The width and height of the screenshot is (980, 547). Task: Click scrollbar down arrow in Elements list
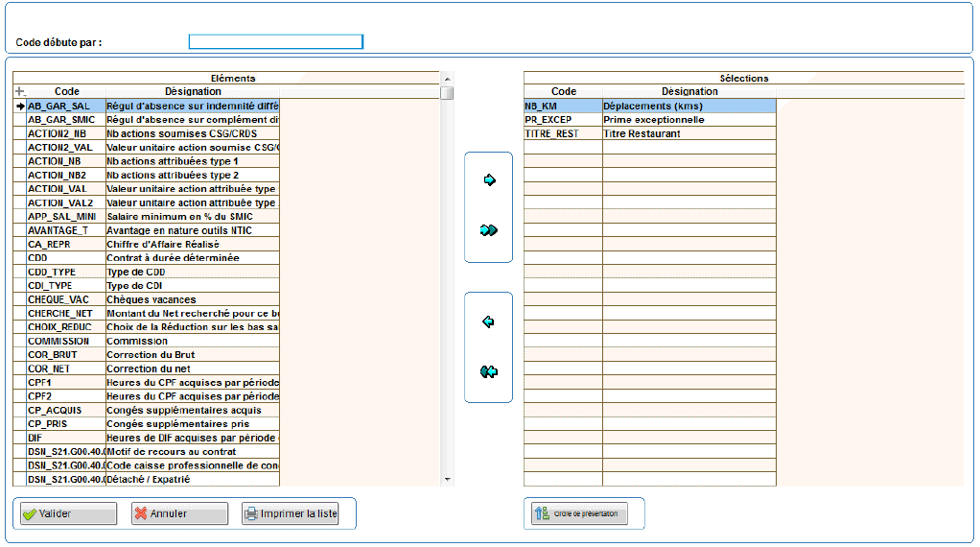(447, 480)
